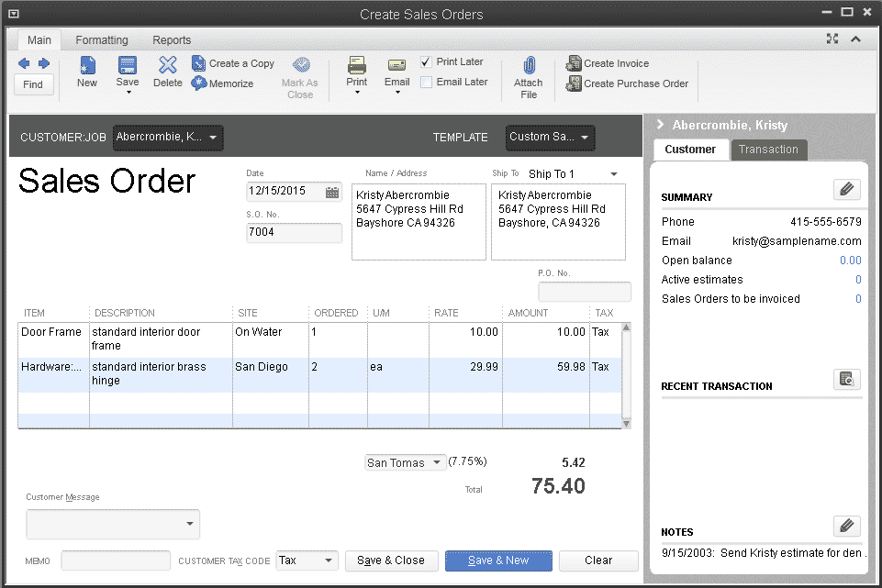This screenshot has height=588, width=882.
Task: Click the Mark As Close icon
Action: pyautogui.click(x=302, y=64)
